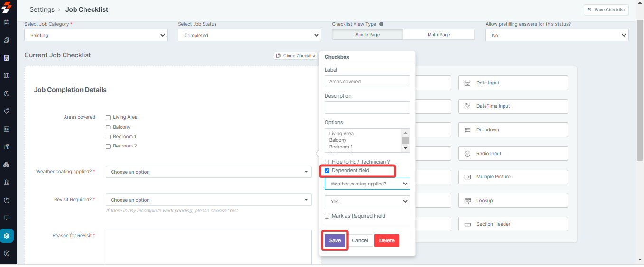
Task: Save the checkbox field settings
Action: pos(335,240)
